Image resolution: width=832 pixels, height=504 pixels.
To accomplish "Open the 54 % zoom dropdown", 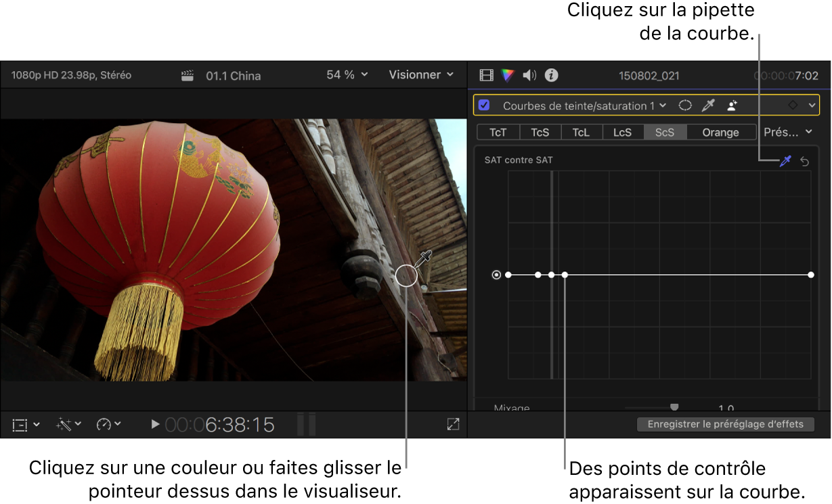I will coord(347,75).
